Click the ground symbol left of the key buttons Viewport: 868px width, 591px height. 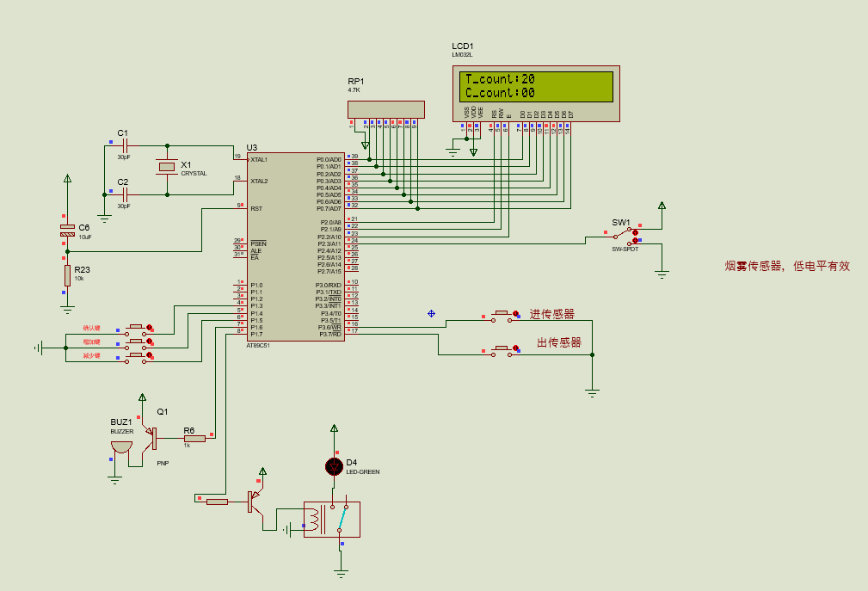coord(38,348)
